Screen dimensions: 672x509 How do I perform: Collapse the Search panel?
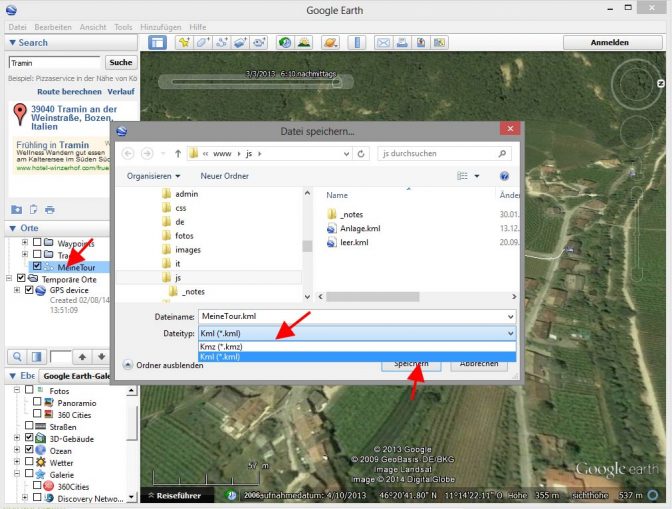(x=12, y=42)
